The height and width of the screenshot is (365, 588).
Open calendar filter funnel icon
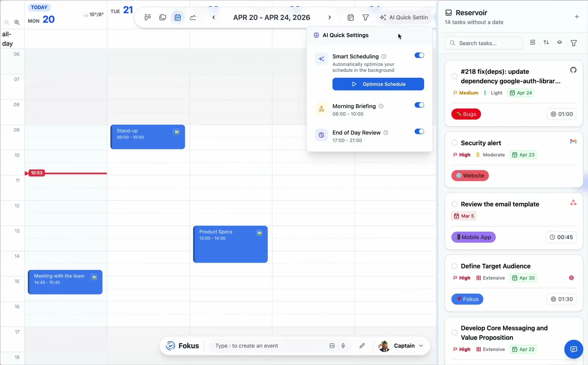pyautogui.click(x=366, y=17)
